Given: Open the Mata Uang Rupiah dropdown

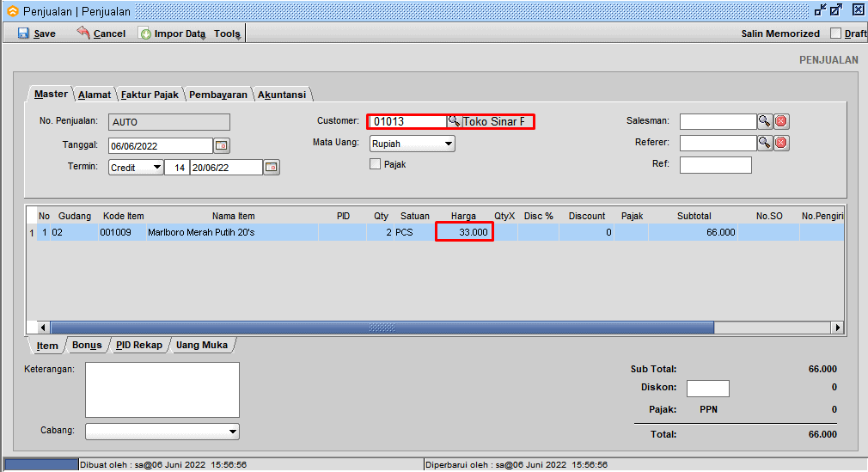Looking at the screenshot, I should click(x=448, y=144).
